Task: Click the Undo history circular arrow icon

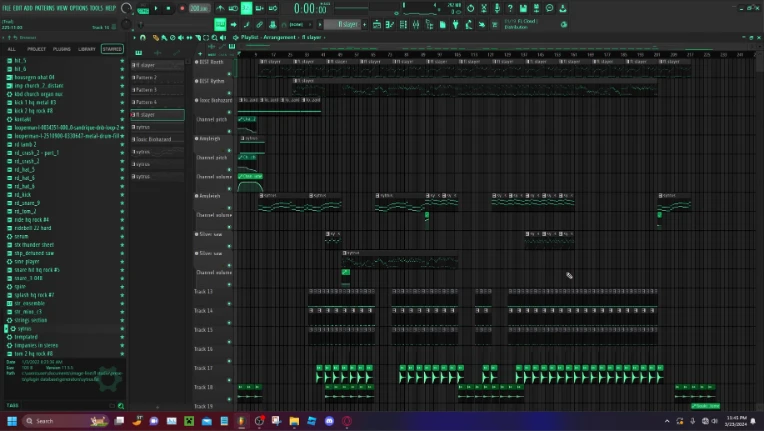Action: [x=470, y=8]
